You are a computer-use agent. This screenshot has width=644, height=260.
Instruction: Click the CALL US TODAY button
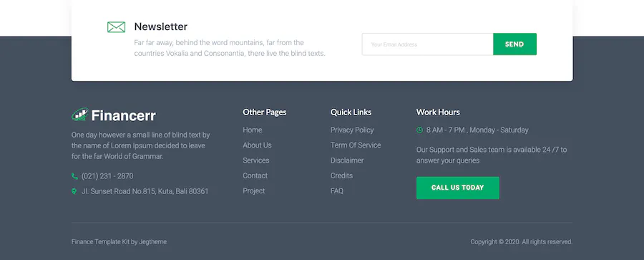tap(457, 188)
